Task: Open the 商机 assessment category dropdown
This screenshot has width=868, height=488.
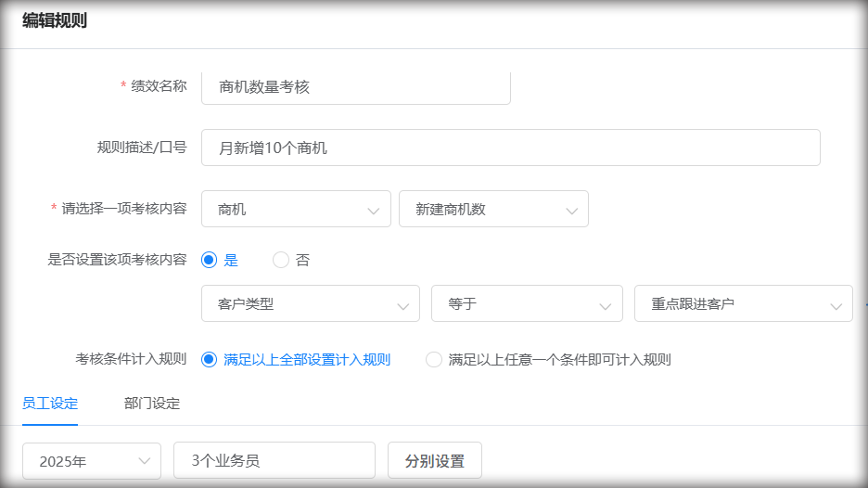Action: (296, 209)
